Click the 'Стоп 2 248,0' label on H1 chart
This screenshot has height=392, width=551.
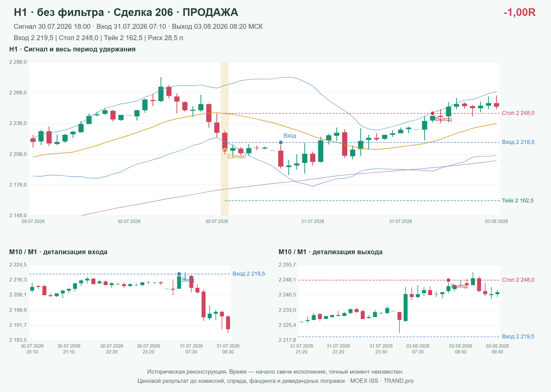coord(518,113)
